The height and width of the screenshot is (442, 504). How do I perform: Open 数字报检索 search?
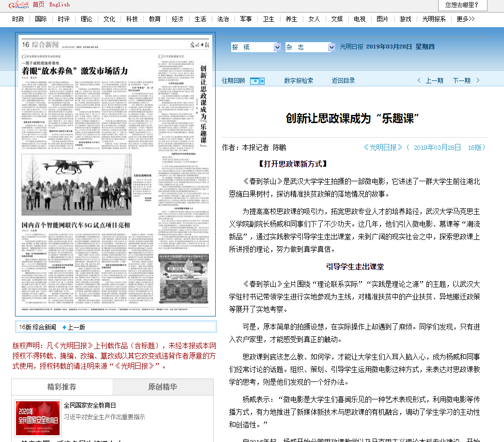(x=299, y=80)
